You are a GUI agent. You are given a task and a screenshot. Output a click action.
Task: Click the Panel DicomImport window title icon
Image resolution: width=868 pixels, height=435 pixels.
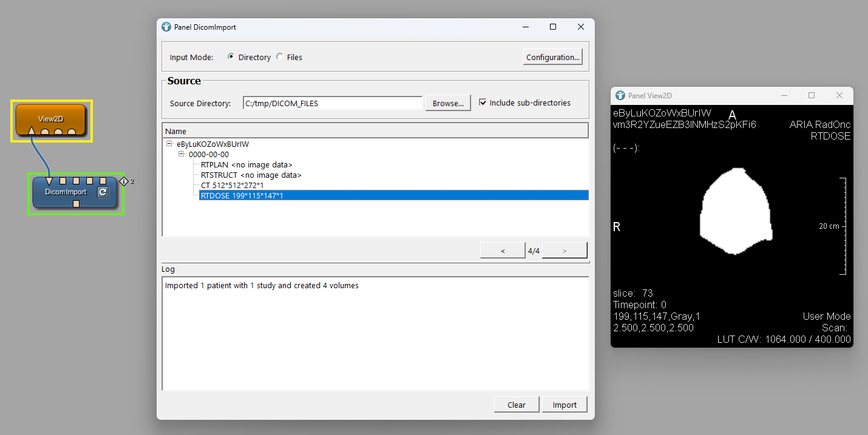[x=166, y=27]
